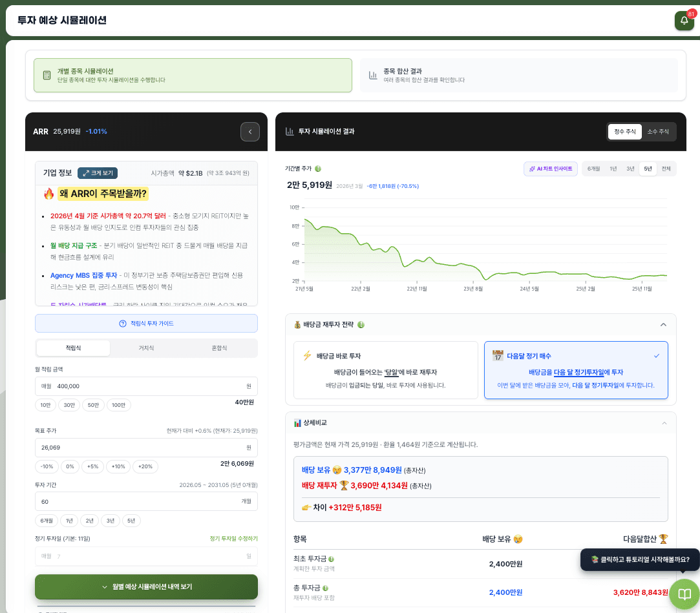Click the 3,690만 4,134원 reinvestment total
The height and width of the screenshot is (613, 700).
point(379,485)
